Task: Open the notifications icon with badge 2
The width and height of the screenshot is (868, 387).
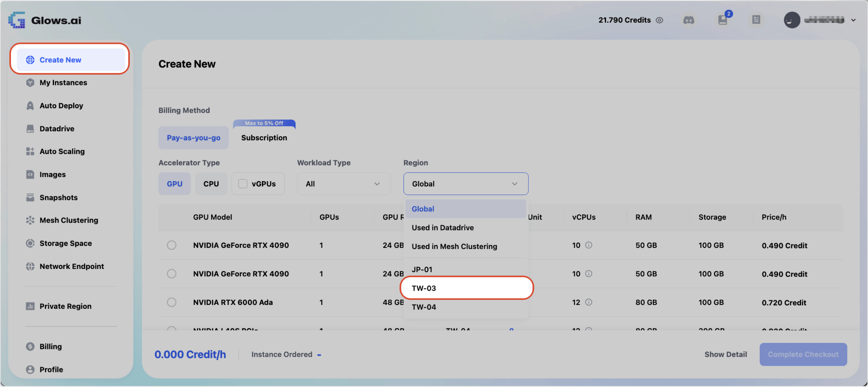Action: click(x=723, y=20)
